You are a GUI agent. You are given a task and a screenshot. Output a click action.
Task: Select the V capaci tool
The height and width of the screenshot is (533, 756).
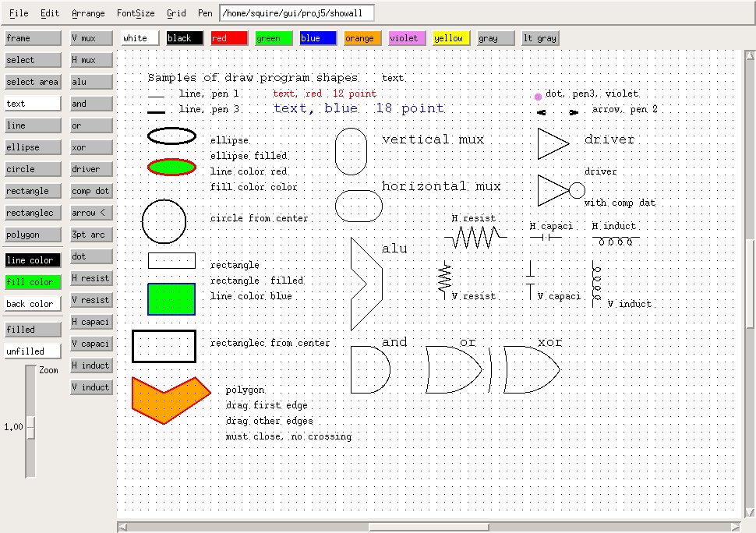click(x=92, y=344)
